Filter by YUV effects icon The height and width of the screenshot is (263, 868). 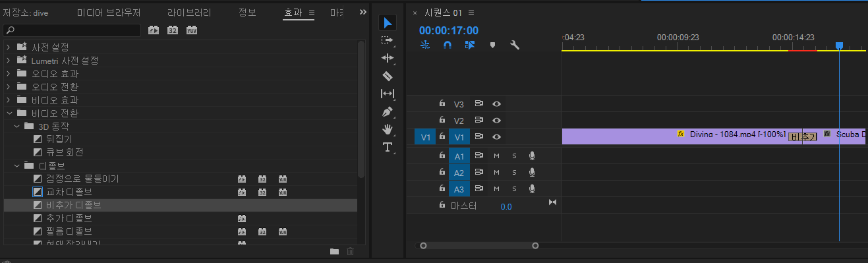(x=192, y=30)
